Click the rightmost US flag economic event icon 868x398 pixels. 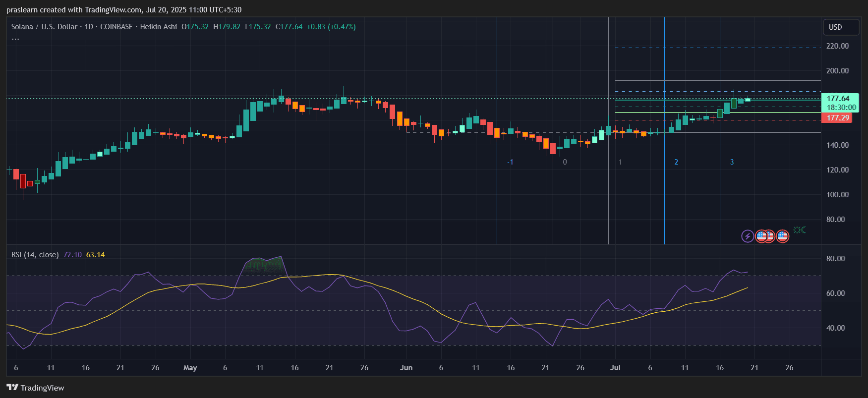click(x=783, y=236)
